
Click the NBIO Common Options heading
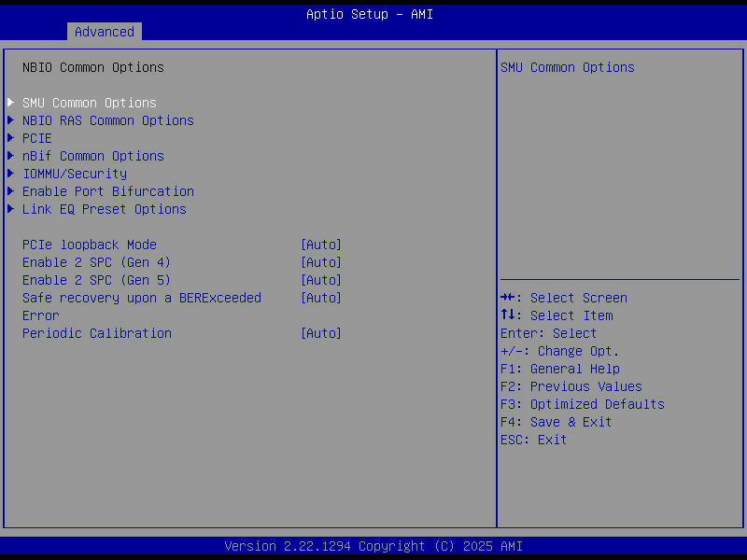tap(92, 67)
